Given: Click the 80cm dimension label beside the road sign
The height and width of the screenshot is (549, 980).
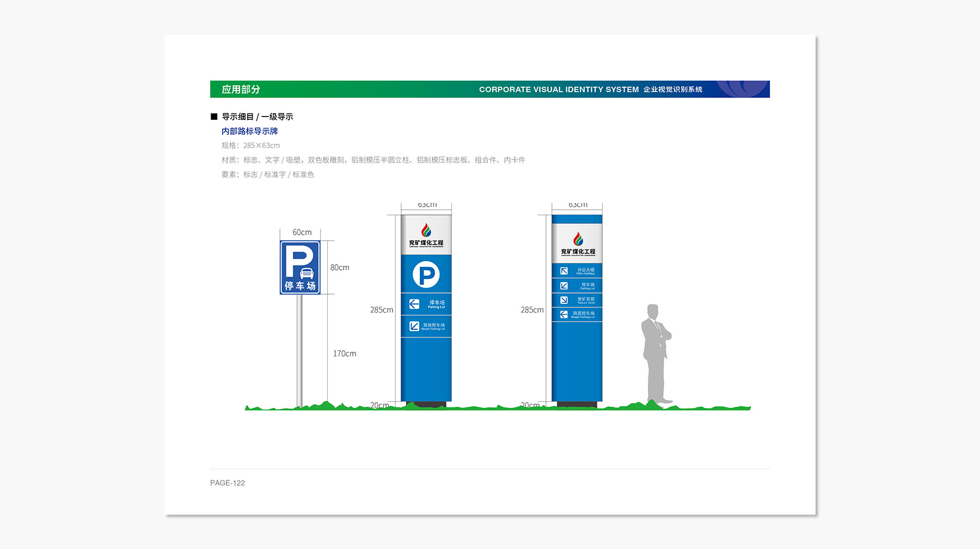Looking at the screenshot, I should click(x=340, y=267).
